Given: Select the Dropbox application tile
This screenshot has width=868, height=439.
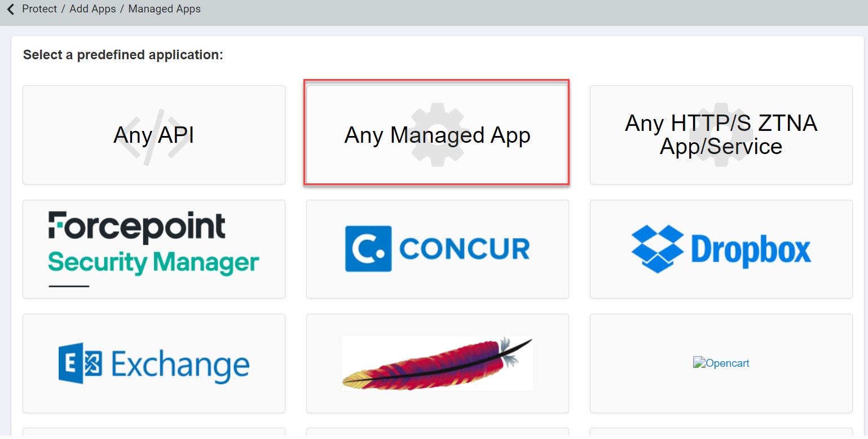Looking at the screenshot, I should [x=721, y=249].
